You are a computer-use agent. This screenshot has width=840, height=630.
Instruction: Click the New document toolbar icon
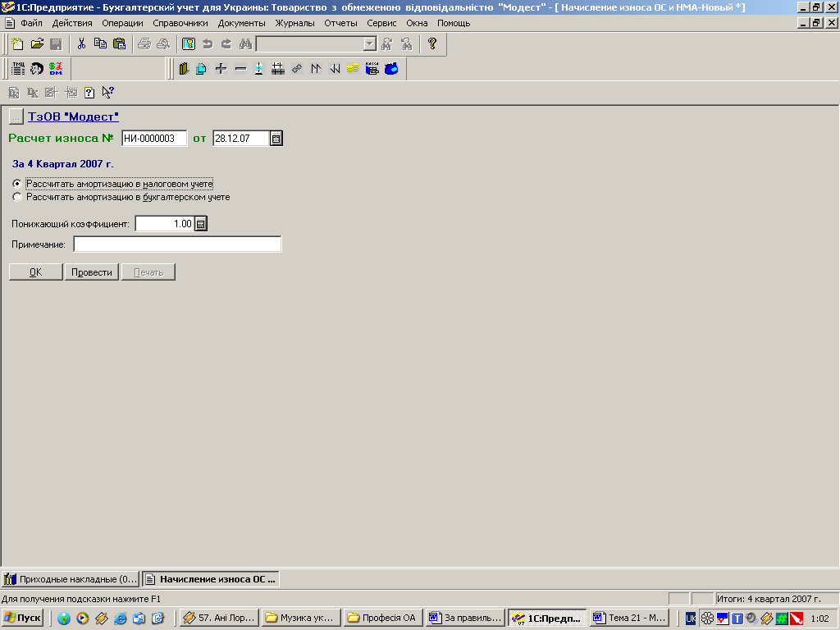pos(18,44)
